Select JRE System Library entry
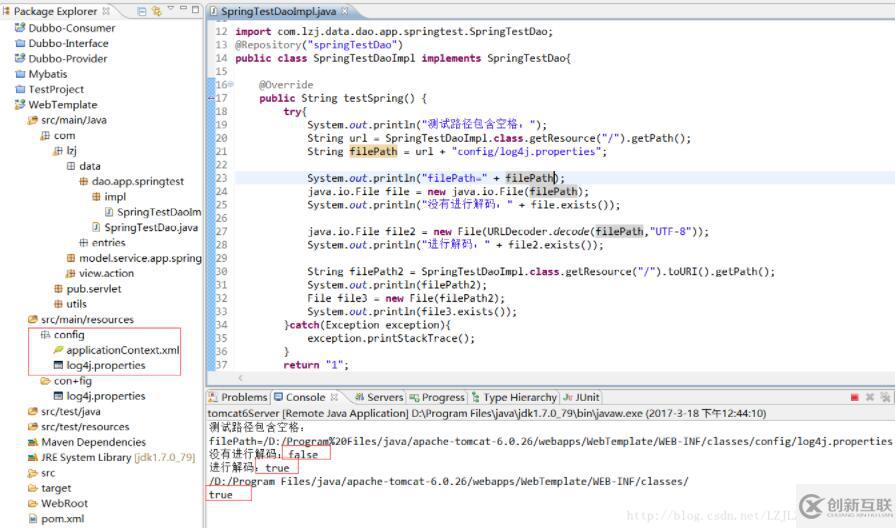Screen dimensions: 896x528 (x=86, y=457)
